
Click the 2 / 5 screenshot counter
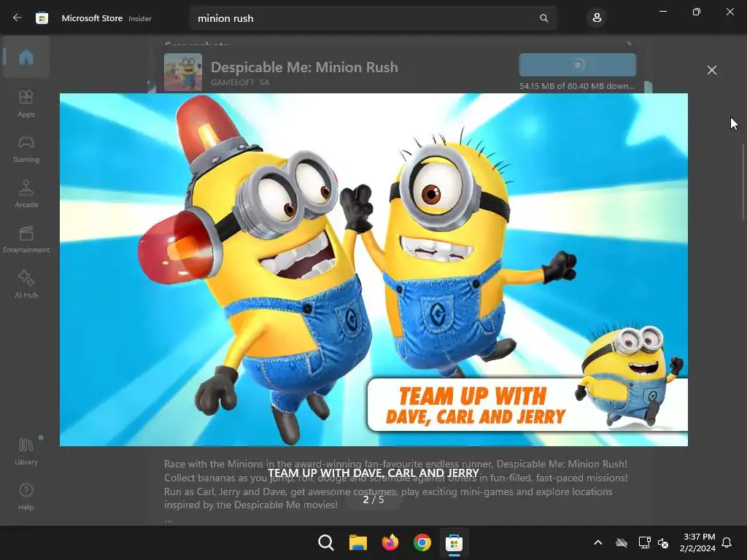click(373, 499)
